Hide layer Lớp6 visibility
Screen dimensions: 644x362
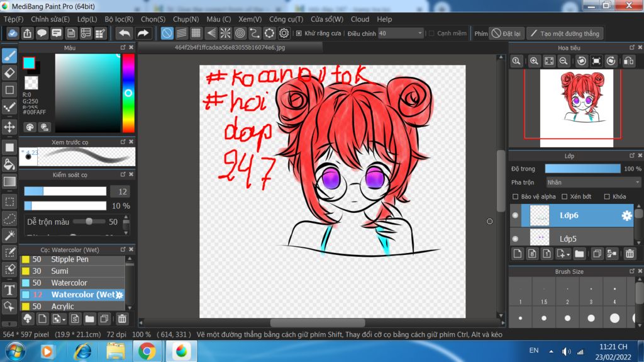516,215
